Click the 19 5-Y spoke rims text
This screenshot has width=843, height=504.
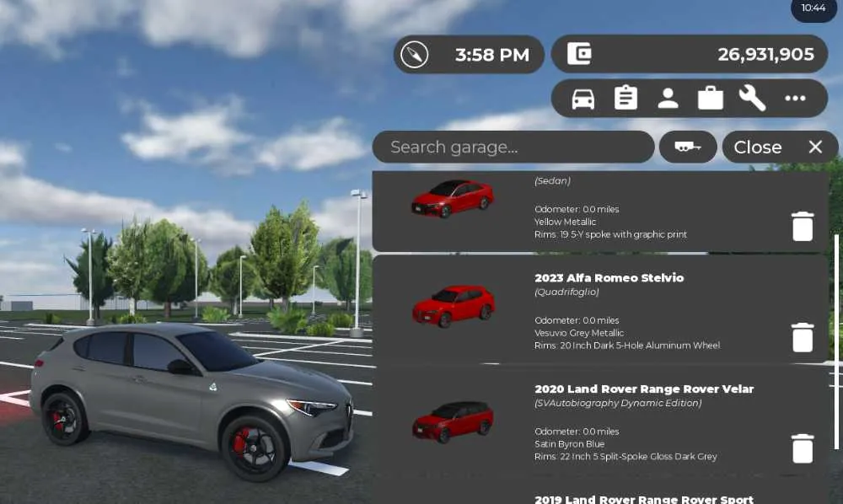610,234
